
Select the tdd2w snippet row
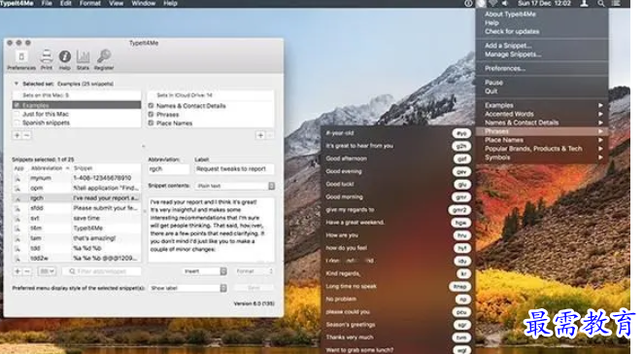[x=77, y=258]
